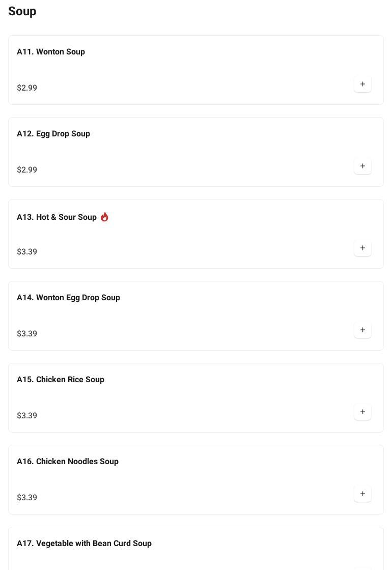
Task: Select A15. Chicken Rice Soup title
Action: point(61,380)
